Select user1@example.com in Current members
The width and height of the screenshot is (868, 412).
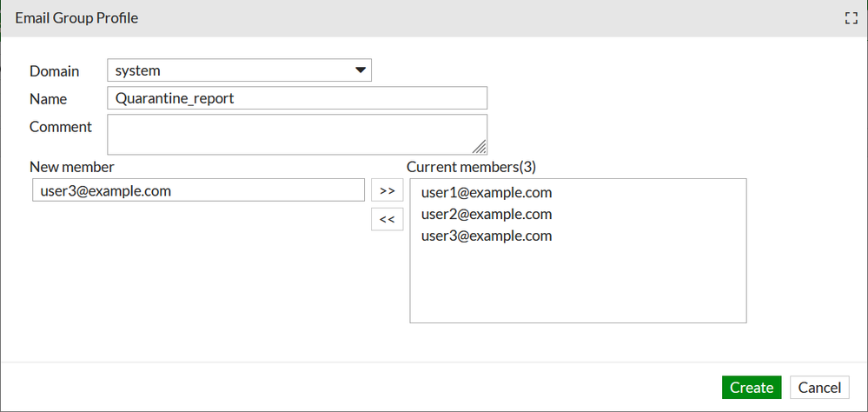pyautogui.click(x=486, y=192)
